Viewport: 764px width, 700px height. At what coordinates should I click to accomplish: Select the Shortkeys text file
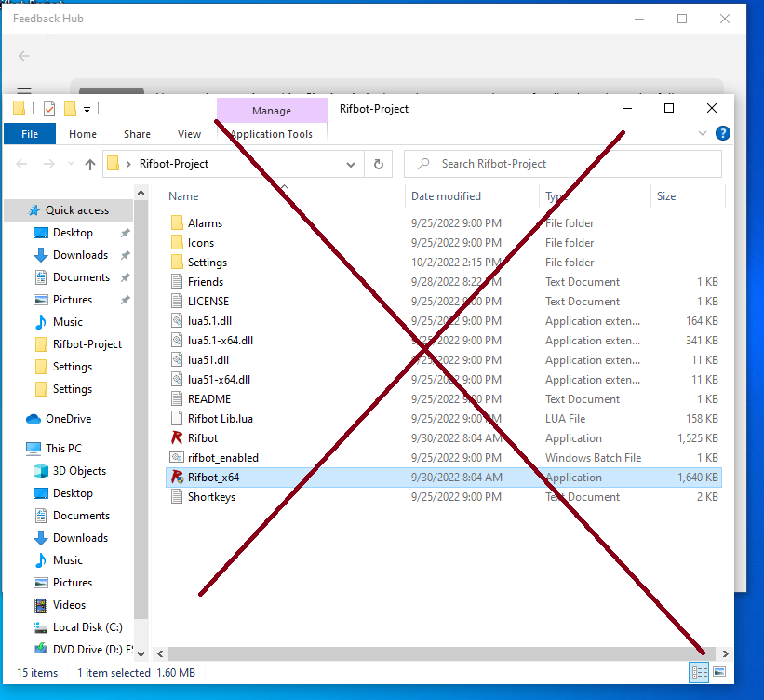coord(211,497)
